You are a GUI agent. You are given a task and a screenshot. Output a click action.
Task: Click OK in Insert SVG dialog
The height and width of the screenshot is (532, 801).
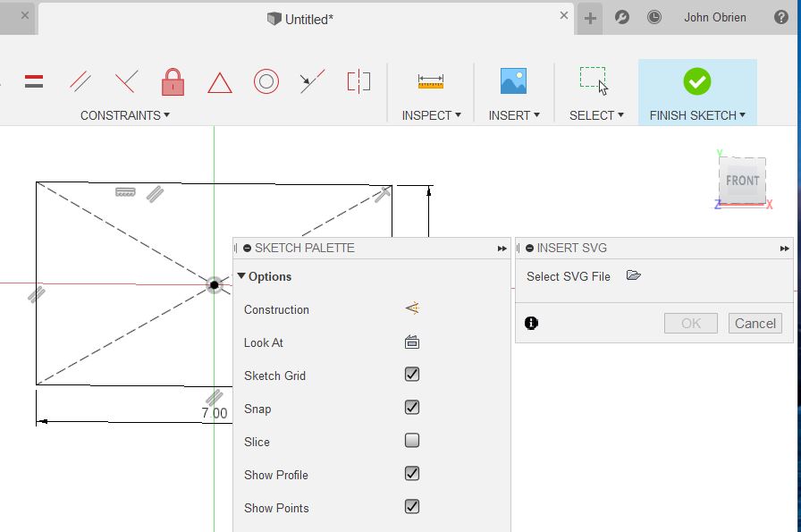coord(691,324)
